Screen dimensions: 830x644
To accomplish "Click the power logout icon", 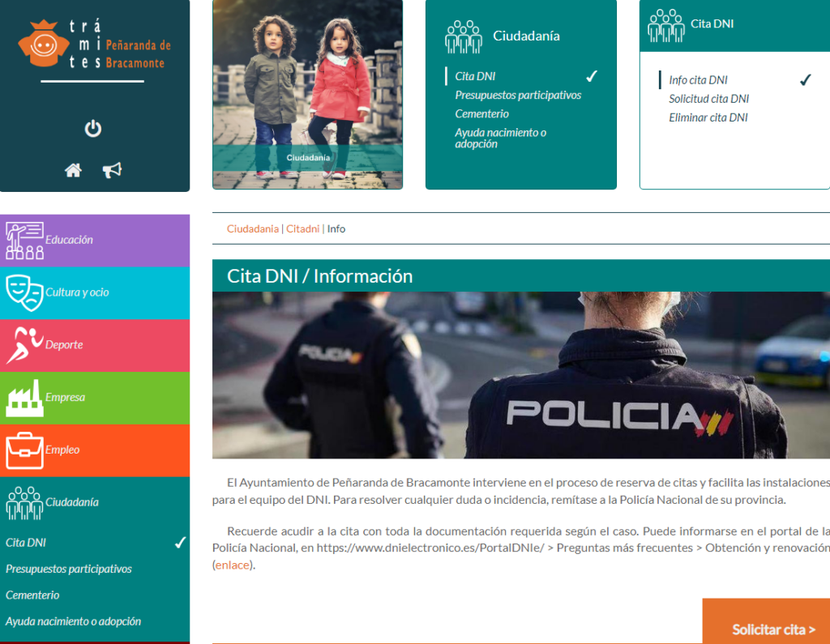I will click(93, 129).
